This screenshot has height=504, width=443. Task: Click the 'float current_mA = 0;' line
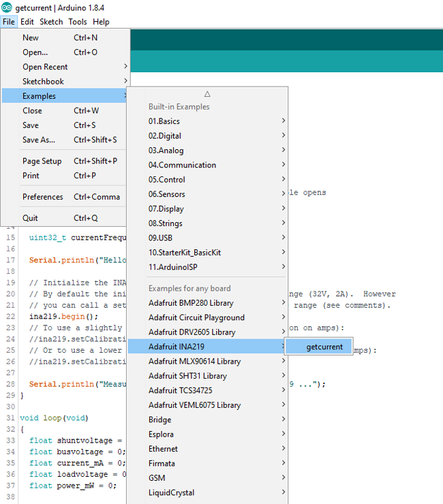coord(77,463)
